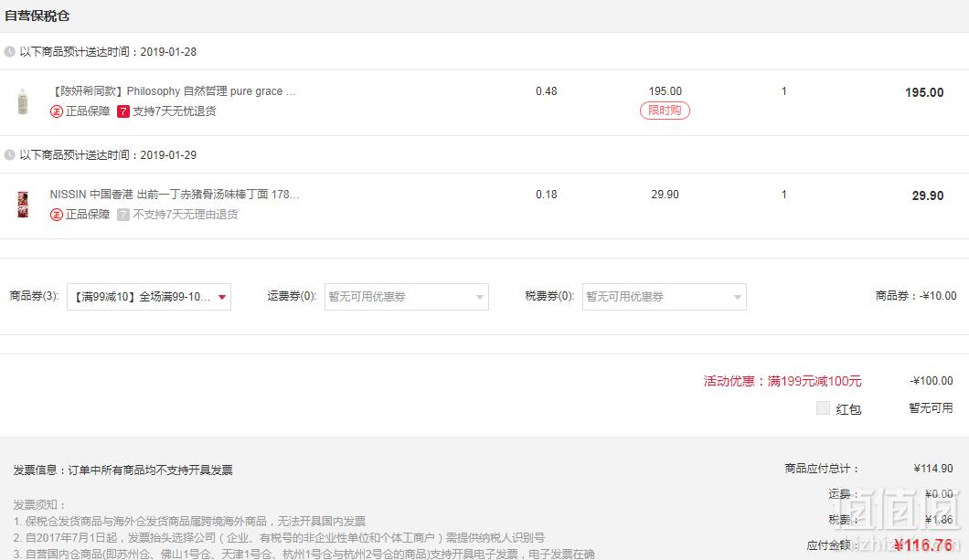
Task: Click the weight value 0.48
Action: [x=547, y=91]
